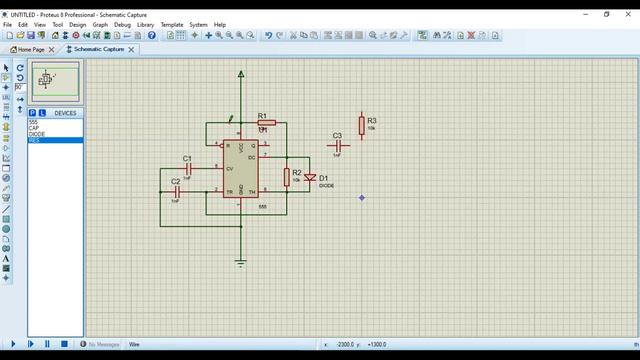Select DIODE in the devices list
Viewport: 640px width, 360px height.
[x=55, y=134]
